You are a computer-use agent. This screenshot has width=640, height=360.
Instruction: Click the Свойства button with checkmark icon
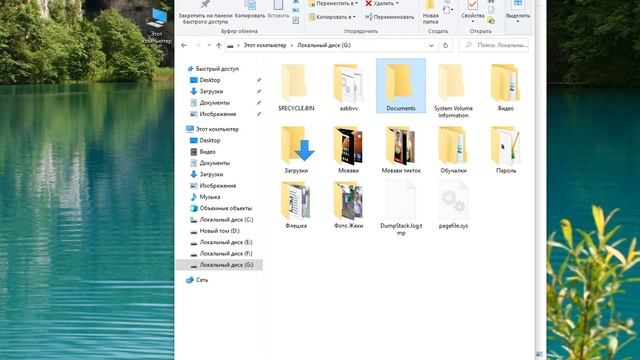tap(473, 10)
